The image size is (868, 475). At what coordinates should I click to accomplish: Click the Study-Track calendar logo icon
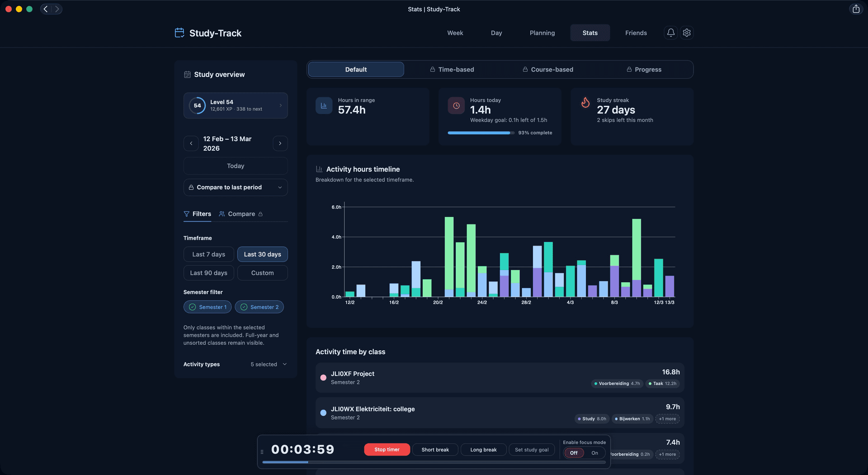click(x=179, y=33)
